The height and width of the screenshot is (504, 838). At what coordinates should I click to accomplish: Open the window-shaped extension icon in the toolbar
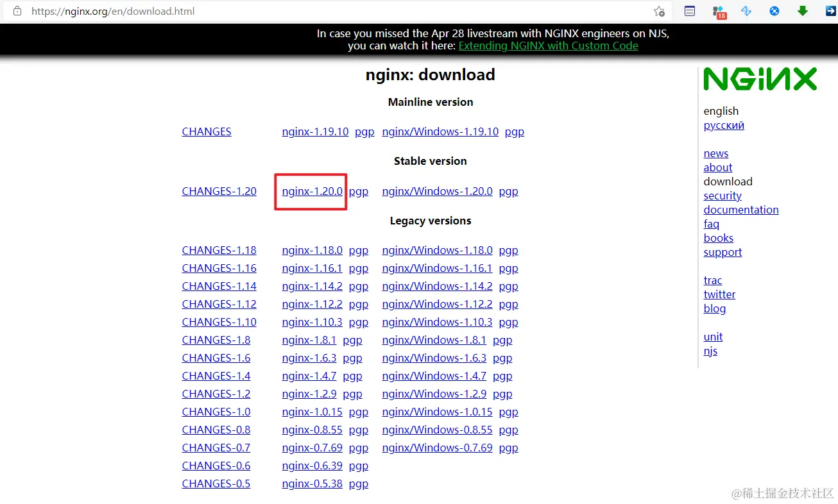690,11
